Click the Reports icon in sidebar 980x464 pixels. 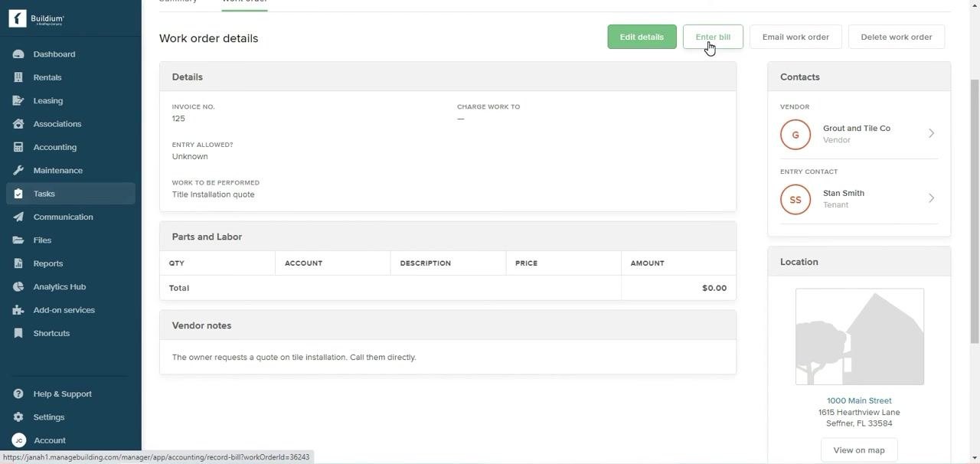(18, 263)
